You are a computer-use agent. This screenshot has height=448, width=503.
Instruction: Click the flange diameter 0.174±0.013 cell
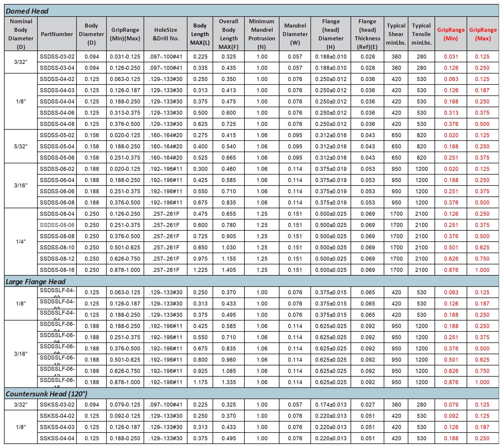pyautogui.click(x=331, y=405)
